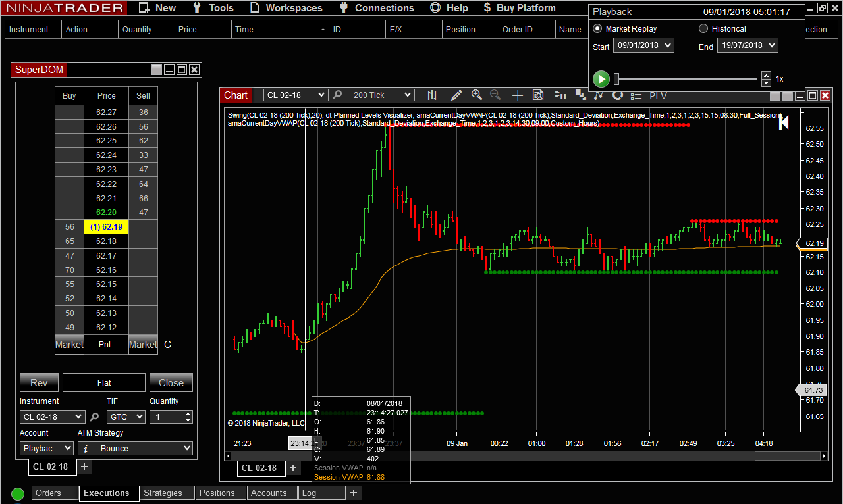The width and height of the screenshot is (843, 504).
Task: Open the chart Bar Type tool
Action: pyautogui.click(x=432, y=95)
